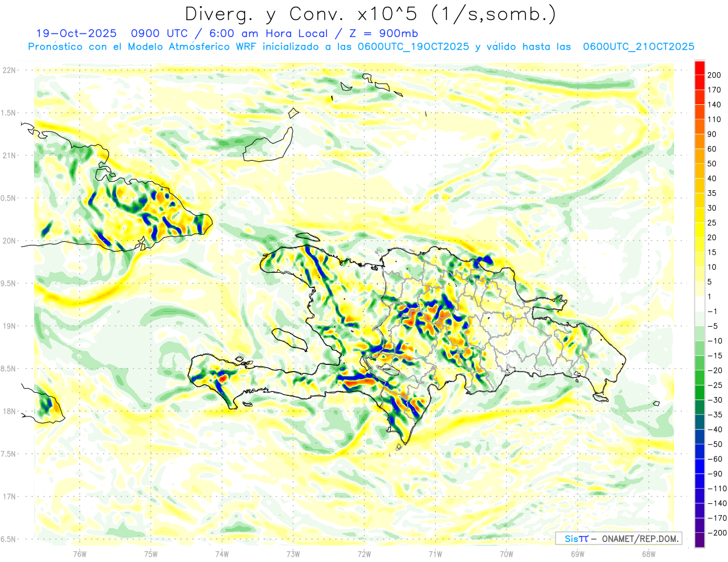Click the longitude label '71W'
Viewport: 728px width, 562px height.
click(x=435, y=554)
